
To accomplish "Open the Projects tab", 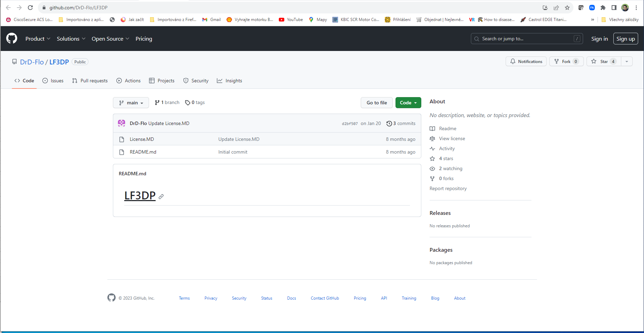I will 162,81.
